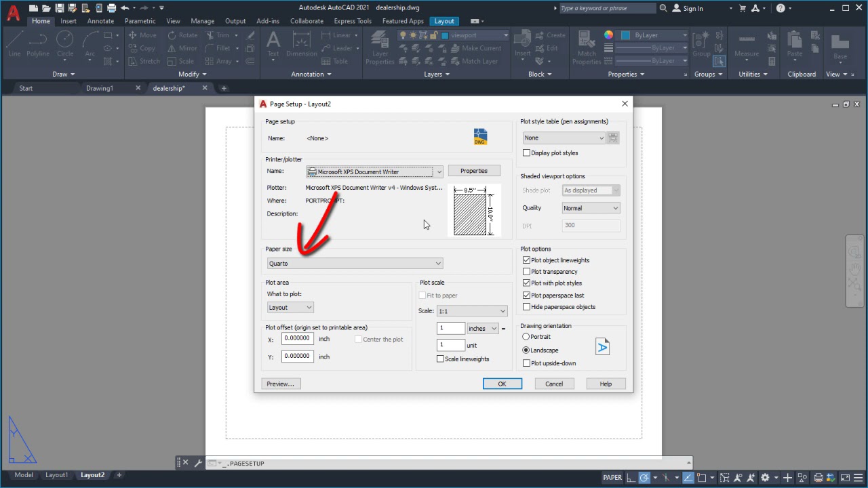The width and height of the screenshot is (868, 488).
Task: Click the keyword search field
Action: click(x=608, y=8)
